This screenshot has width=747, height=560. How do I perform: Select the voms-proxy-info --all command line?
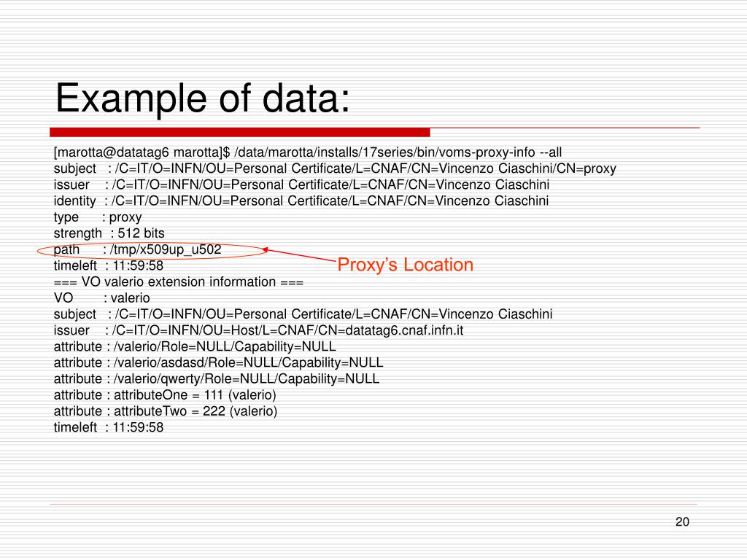308,152
